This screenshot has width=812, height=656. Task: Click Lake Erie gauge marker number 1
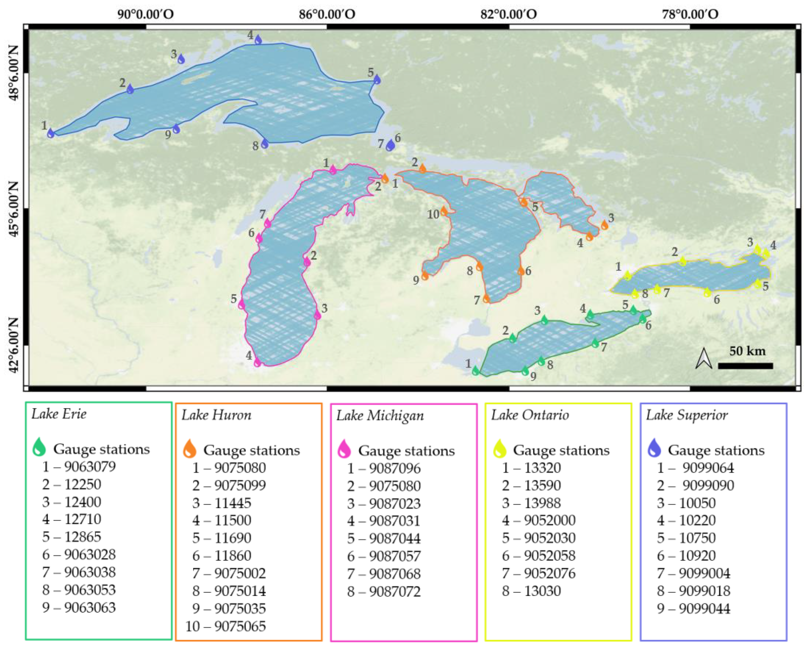[x=476, y=371]
